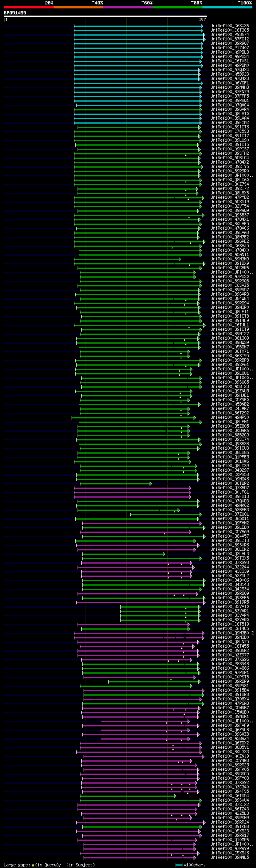This screenshot has width=256, height=868.
Task: Click the UniRef100_B6TWP2 label
Action: [x=230, y=484]
